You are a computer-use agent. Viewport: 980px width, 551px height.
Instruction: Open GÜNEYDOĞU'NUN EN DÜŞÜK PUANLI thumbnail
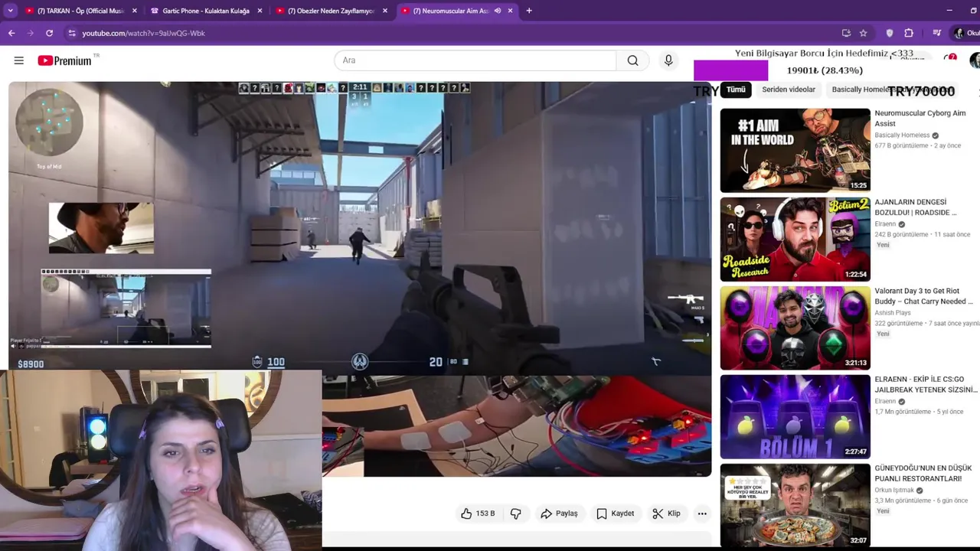pos(795,505)
